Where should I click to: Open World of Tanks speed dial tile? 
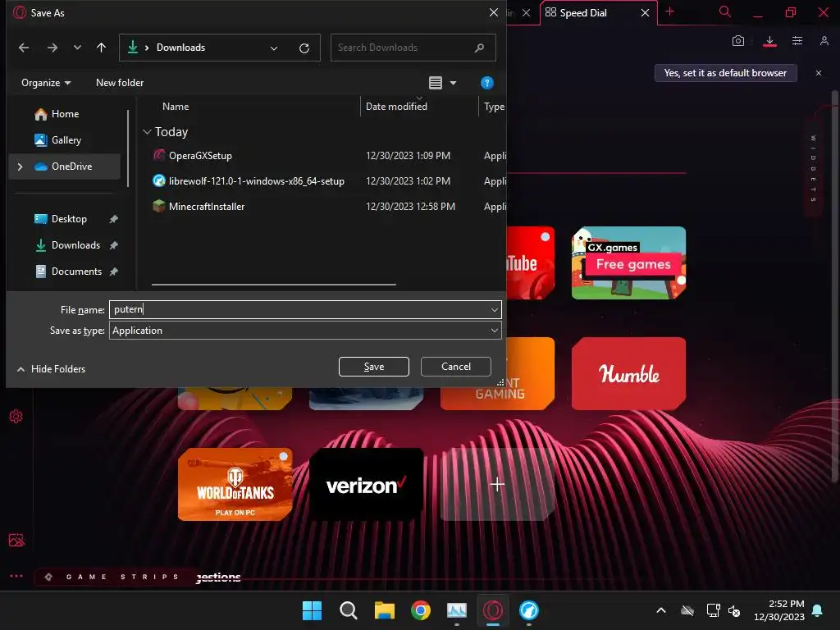tap(235, 485)
